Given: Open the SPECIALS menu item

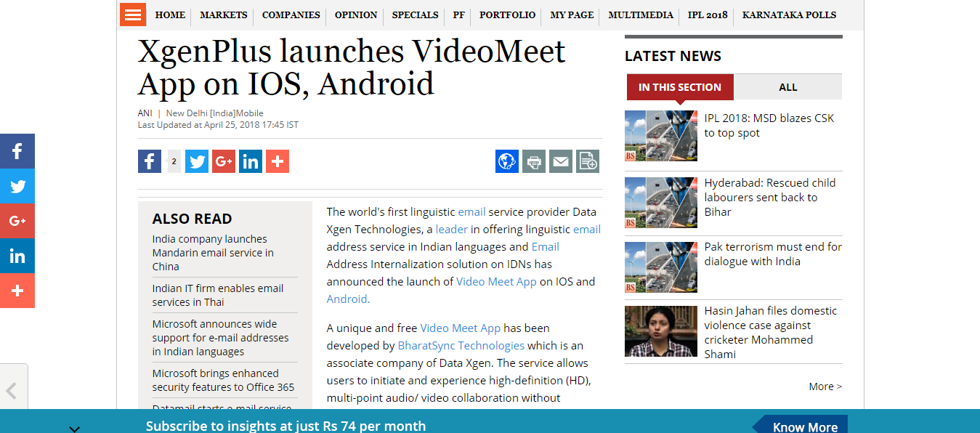Looking at the screenshot, I should (416, 15).
